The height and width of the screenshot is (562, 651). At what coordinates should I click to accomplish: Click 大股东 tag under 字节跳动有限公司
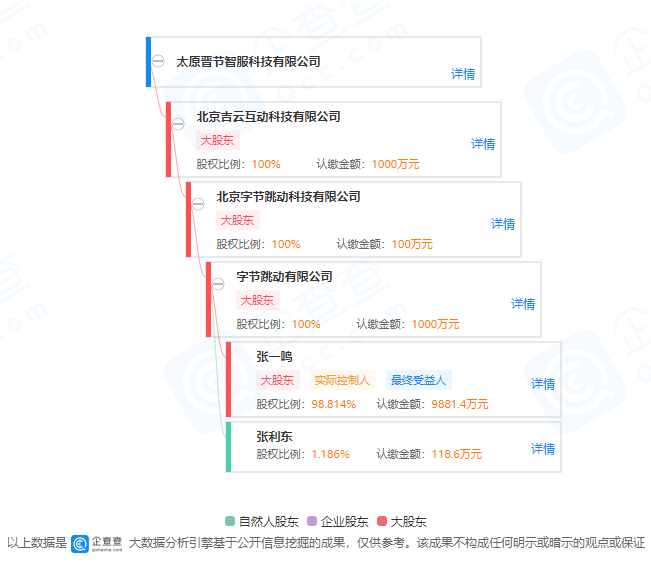[257, 301]
